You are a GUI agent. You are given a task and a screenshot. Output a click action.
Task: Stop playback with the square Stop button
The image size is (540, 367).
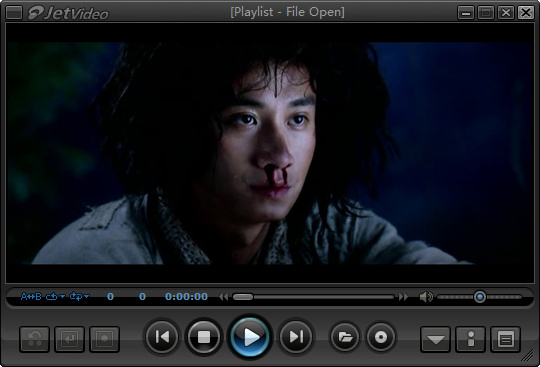tap(204, 337)
